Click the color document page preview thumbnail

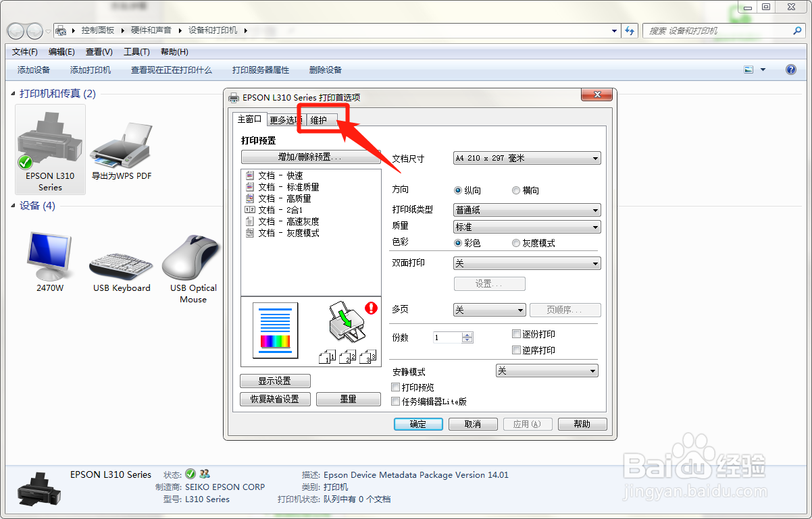tap(275, 330)
